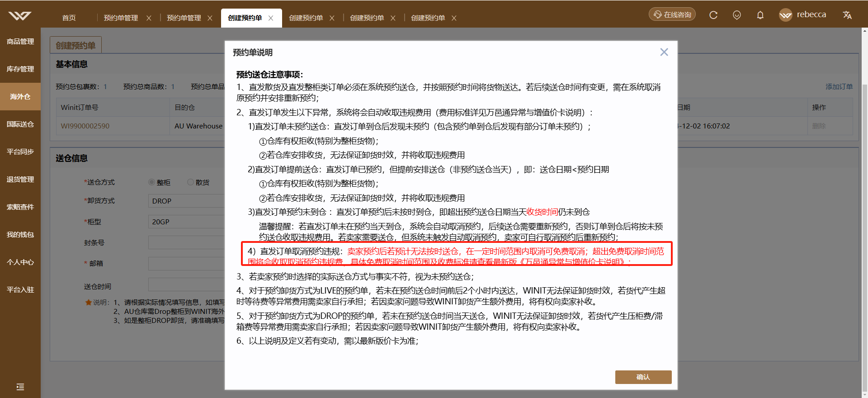Click the 创建预约单 page heading tab
Image resolution: width=868 pixels, height=398 pixels.
75,45
